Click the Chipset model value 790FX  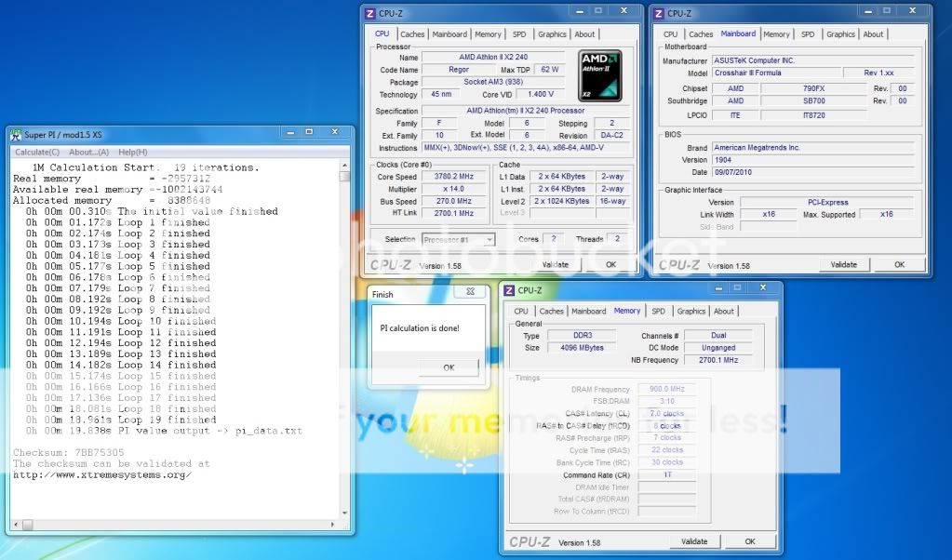[813, 88]
